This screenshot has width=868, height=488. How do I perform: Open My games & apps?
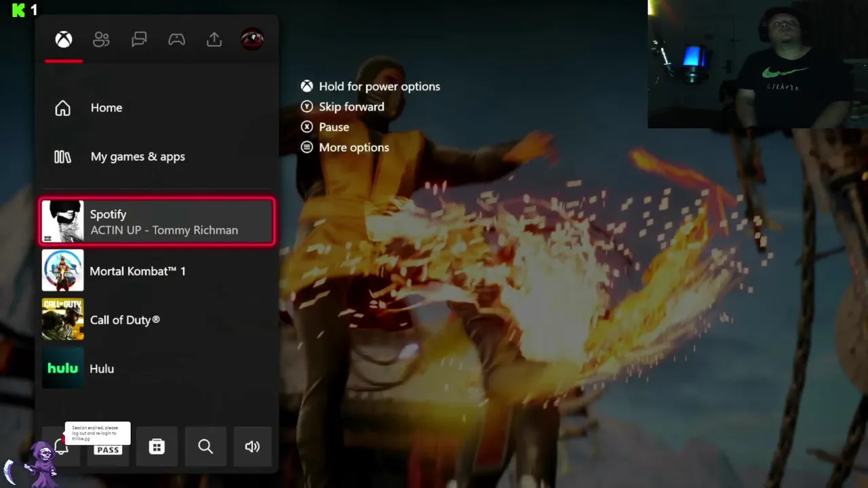point(157,157)
